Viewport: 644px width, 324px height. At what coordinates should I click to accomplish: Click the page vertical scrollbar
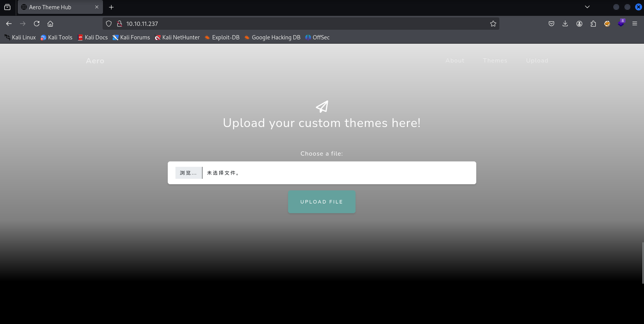coord(642,263)
